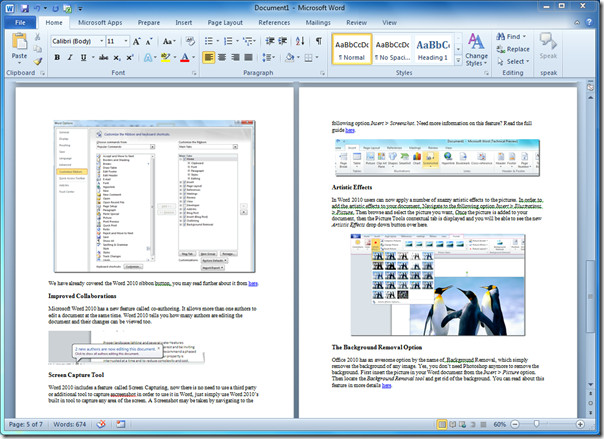Justify the paragraph text
The width and height of the screenshot is (604, 439).
click(x=248, y=57)
